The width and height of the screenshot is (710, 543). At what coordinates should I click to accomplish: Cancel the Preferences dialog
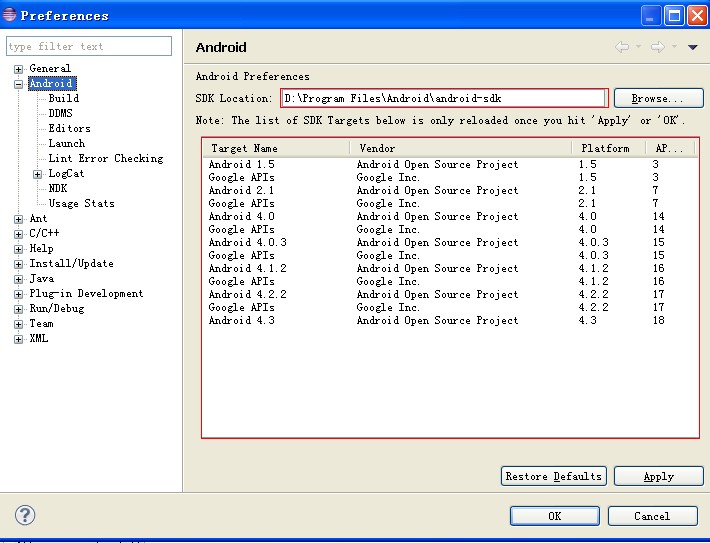pos(652,516)
